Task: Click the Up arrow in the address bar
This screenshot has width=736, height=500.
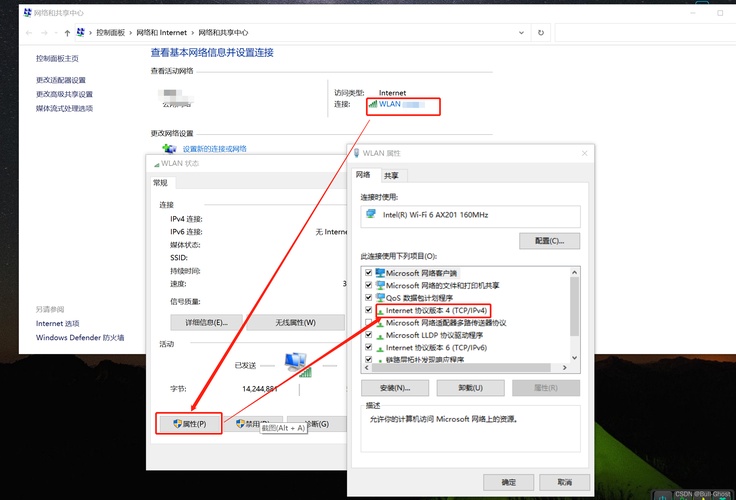Action: point(67,33)
